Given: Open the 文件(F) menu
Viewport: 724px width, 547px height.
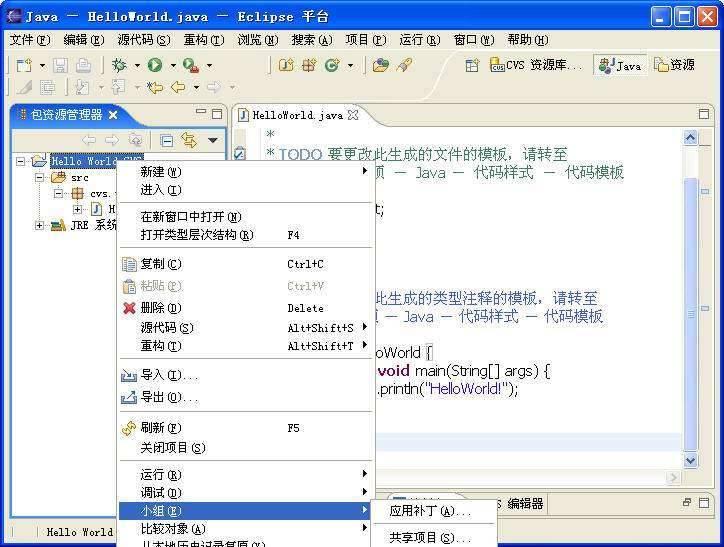Looking at the screenshot, I should (x=30, y=40).
